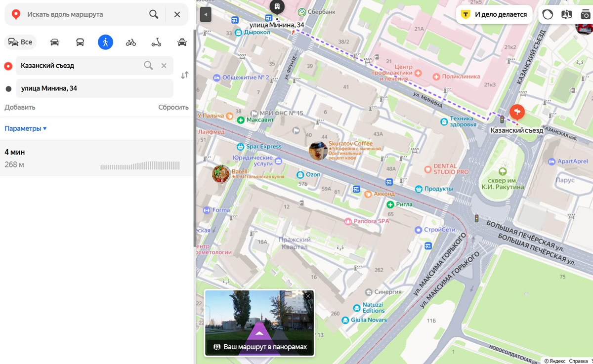The image size is (593, 364).
Task: Select the pedestrian walking mode
Action: (x=105, y=42)
